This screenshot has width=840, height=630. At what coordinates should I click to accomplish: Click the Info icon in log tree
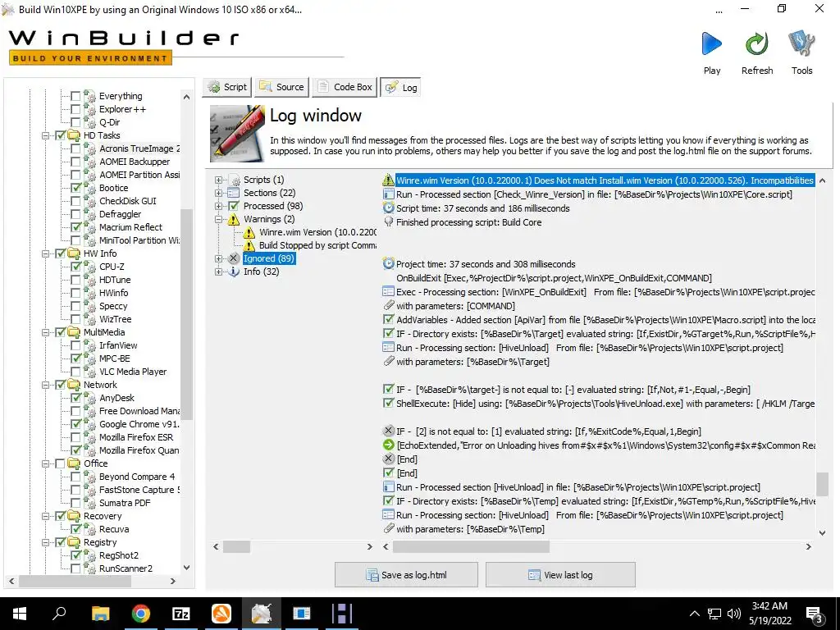(x=234, y=272)
